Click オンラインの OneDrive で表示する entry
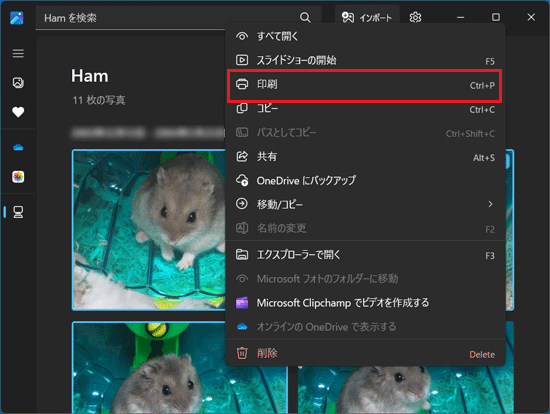The width and height of the screenshot is (550, 414). tap(365, 327)
